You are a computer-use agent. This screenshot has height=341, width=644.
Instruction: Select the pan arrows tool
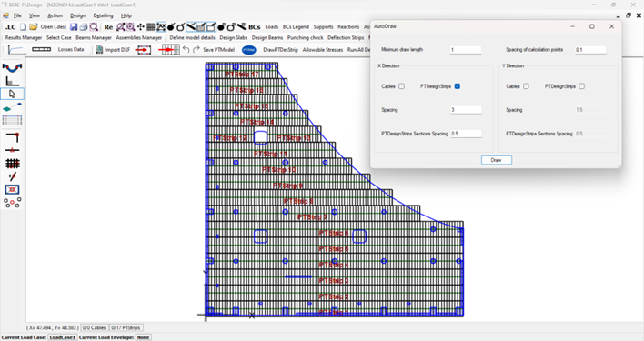(x=140, y=27)
